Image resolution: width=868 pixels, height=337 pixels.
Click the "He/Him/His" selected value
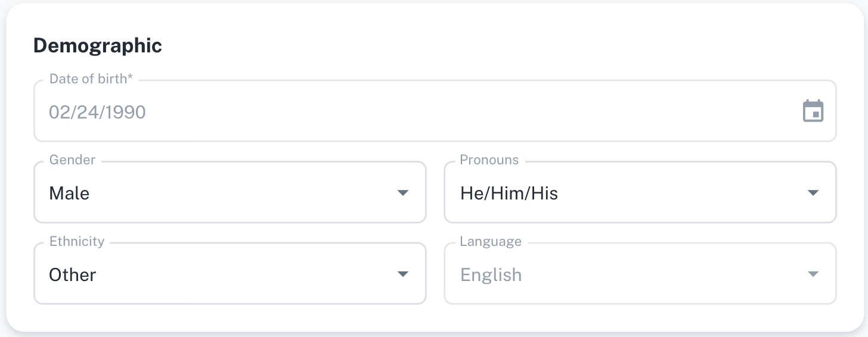click(509, 194)
